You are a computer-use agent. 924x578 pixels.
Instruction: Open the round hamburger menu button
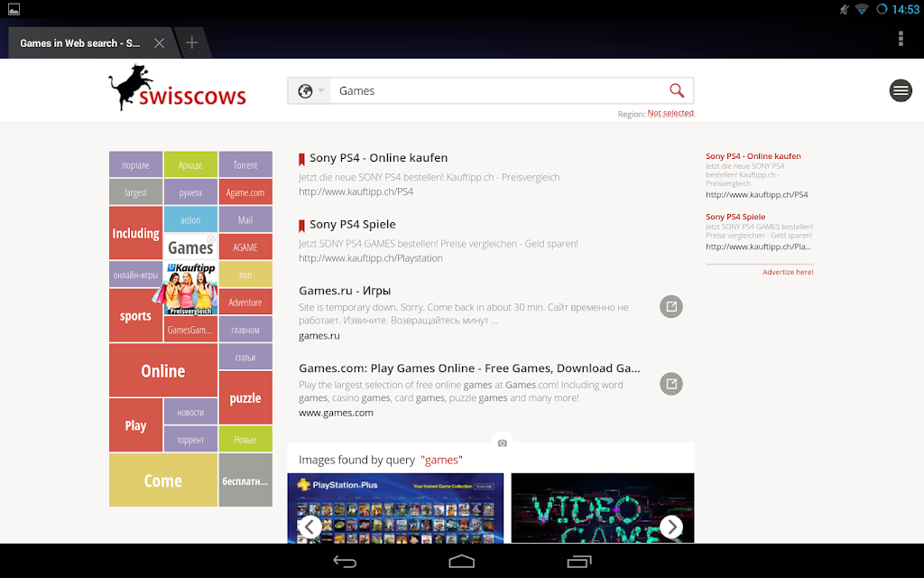[x=901, y=90]
